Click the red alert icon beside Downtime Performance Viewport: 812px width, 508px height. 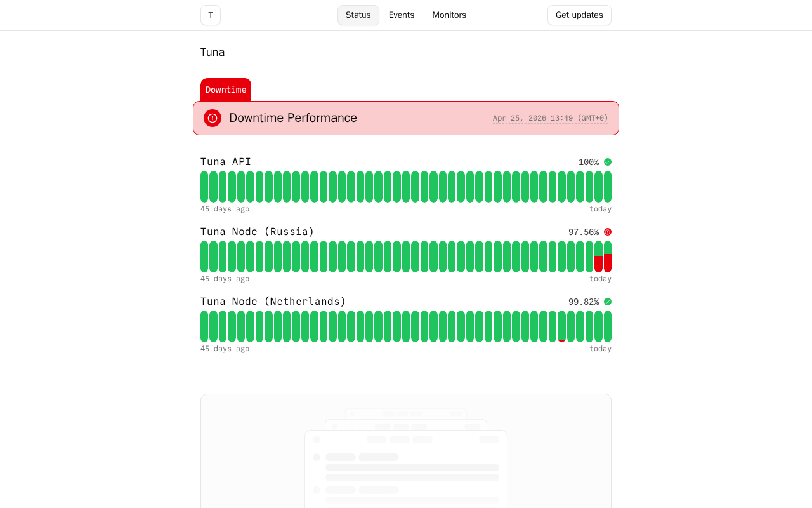(213, 118)
